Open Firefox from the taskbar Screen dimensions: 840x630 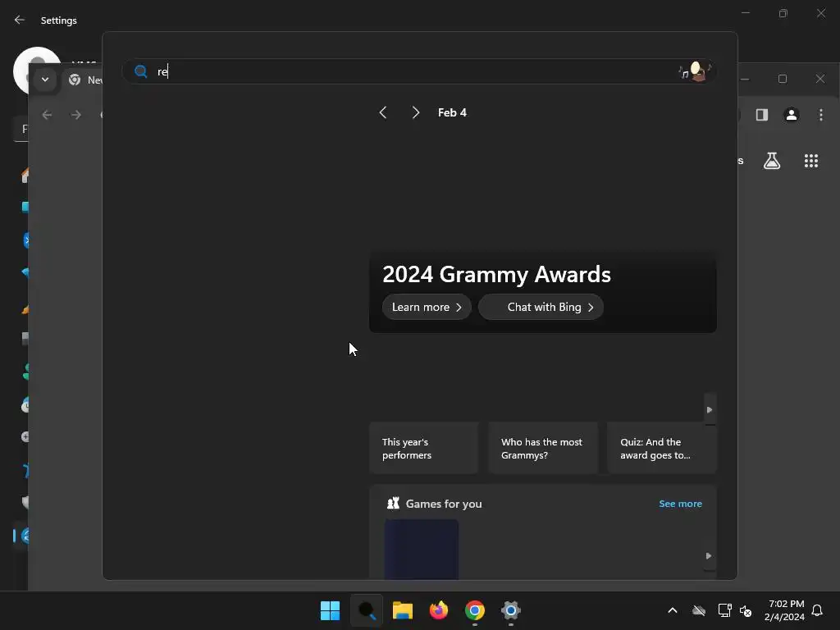(439, 610)
